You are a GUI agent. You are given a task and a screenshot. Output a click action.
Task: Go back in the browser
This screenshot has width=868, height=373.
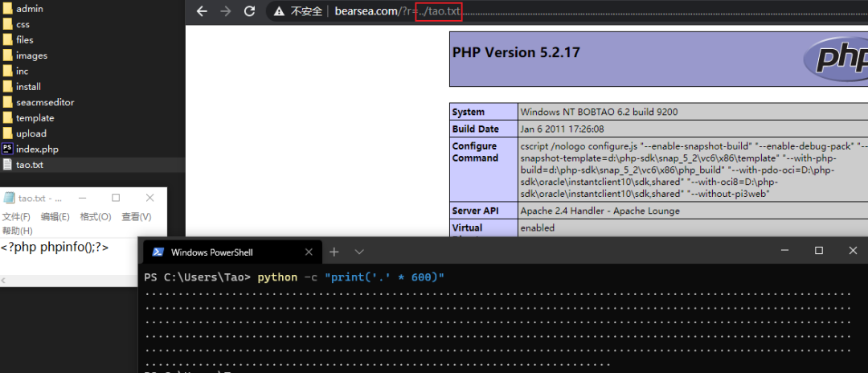pos(202,11)
